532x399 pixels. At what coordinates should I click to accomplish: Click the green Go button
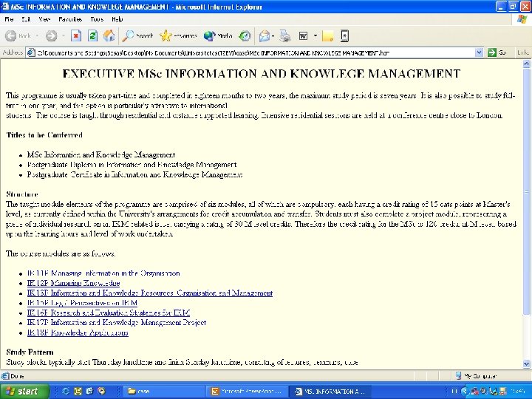(x=497, y=52)
